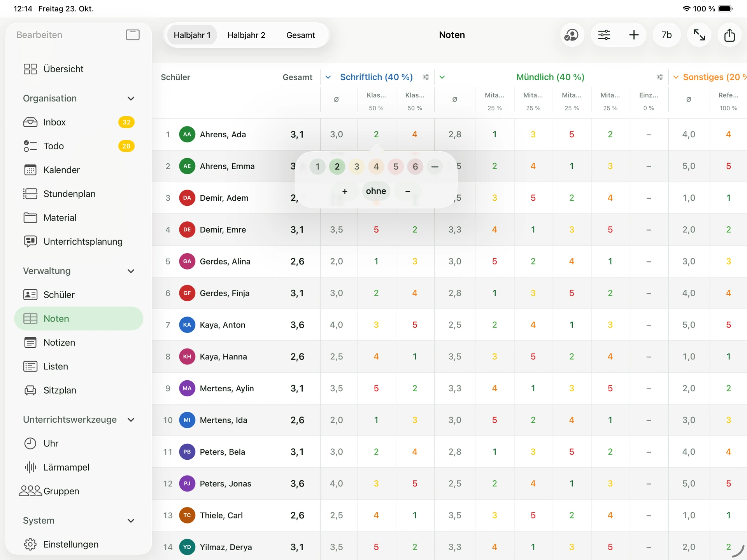
Task: Switch to the Gesamt tab
Action: pyautogui.click(x=300, y=35)
